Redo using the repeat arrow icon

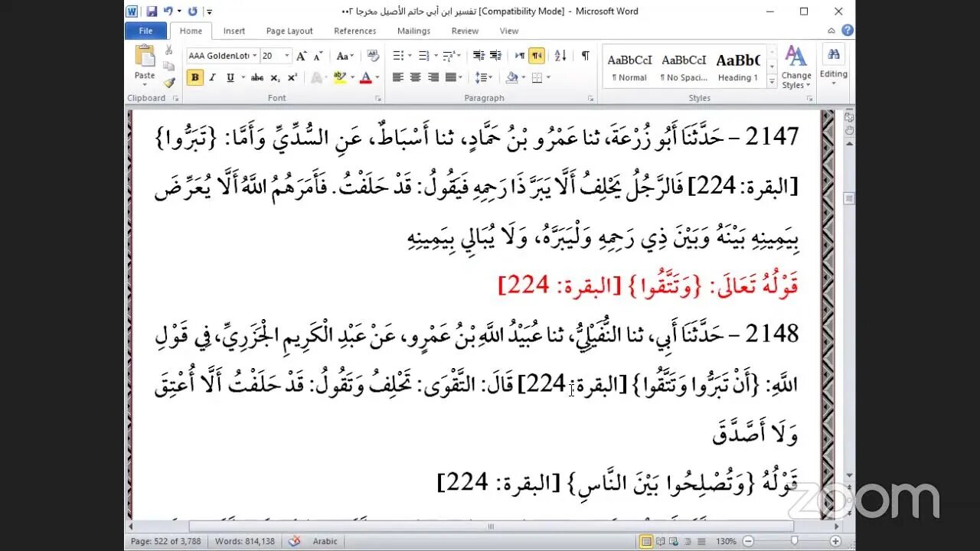[x=192, y=11]
